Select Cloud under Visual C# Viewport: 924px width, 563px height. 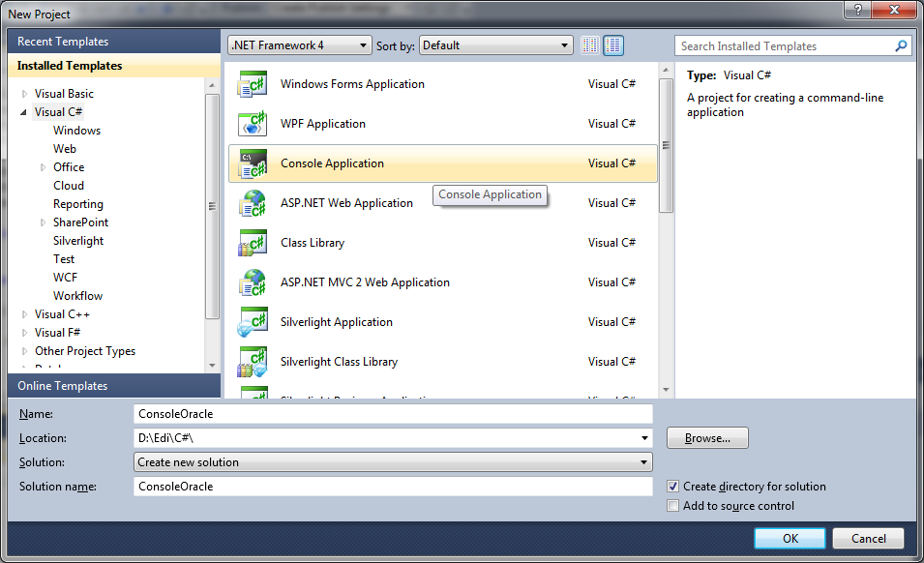[69, 186]
